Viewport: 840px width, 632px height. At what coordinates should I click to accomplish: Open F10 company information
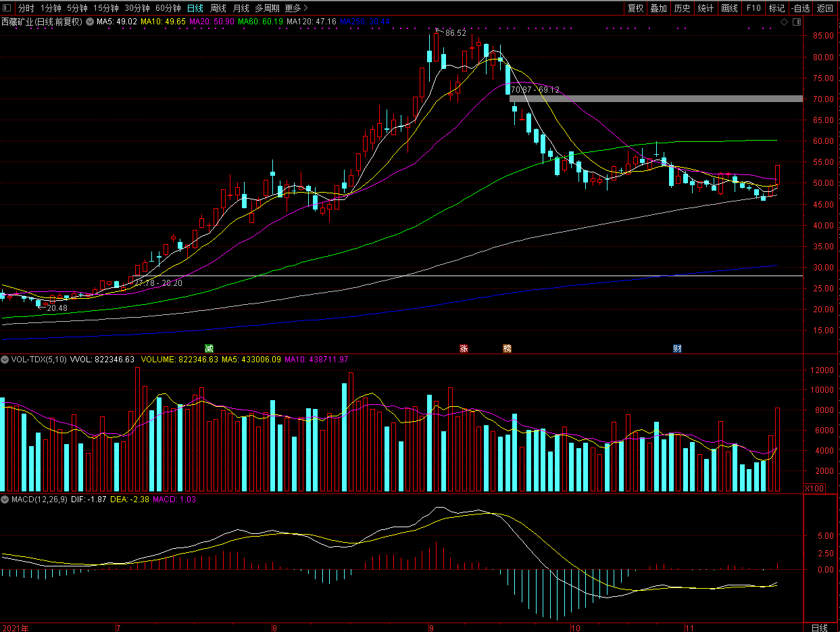pyautogui.click(x=753, y=8)
